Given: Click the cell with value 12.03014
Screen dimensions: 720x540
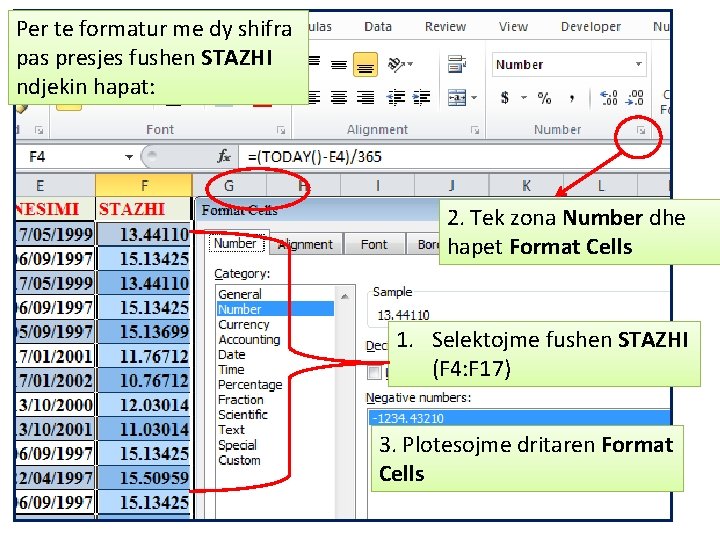Looking at the screenshot, I should click(x=144, y=405).
